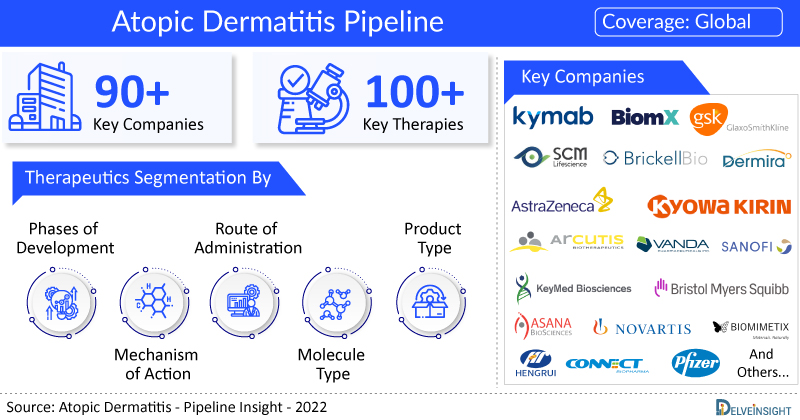Click the Key Companies label under 90+
Image resolution: width=800 pixels, height=420 pixels.
pyautogui.click(x=148, y=125)
